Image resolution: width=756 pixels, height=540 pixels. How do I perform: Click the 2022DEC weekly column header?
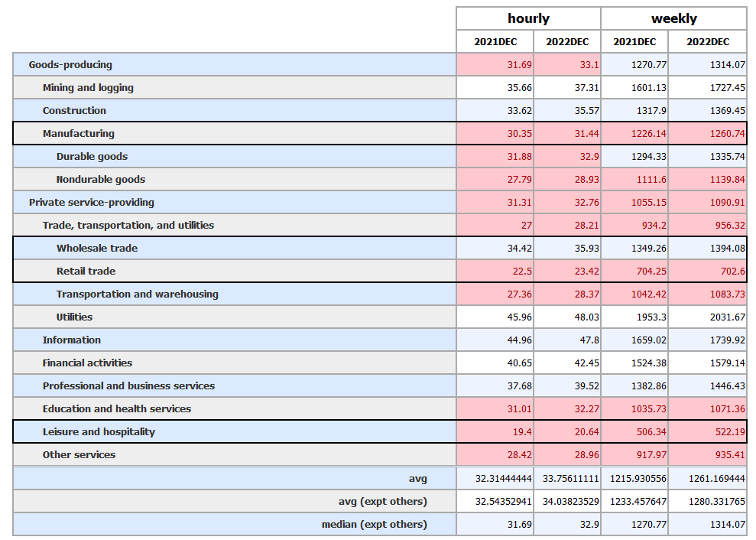coord(709,41)
